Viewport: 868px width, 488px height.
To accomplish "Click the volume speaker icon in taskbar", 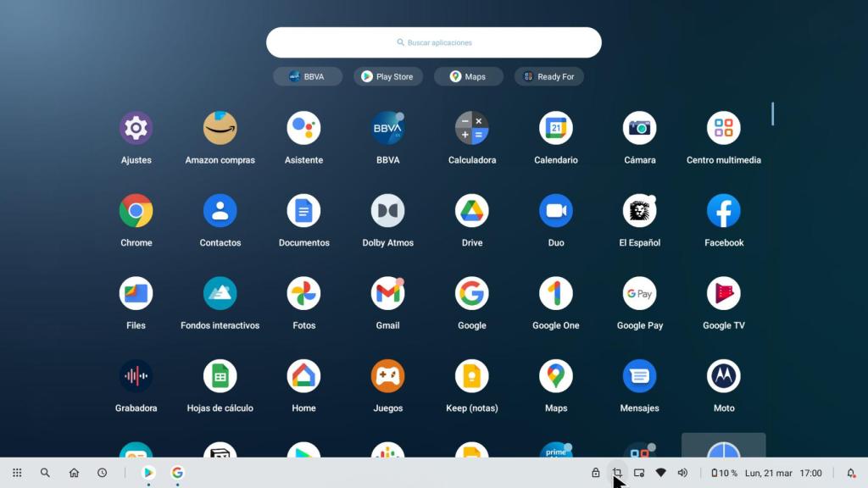I will click(x=682, y=473).
